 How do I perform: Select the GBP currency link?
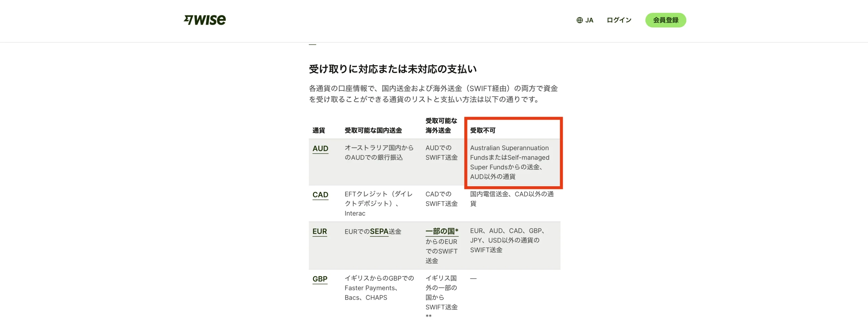click(x=320, y=279)
